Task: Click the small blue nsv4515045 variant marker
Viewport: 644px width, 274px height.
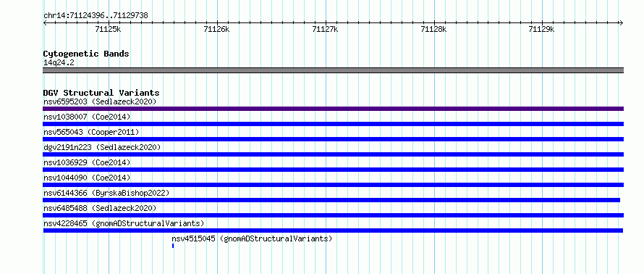Action: [x=173, y=246]
